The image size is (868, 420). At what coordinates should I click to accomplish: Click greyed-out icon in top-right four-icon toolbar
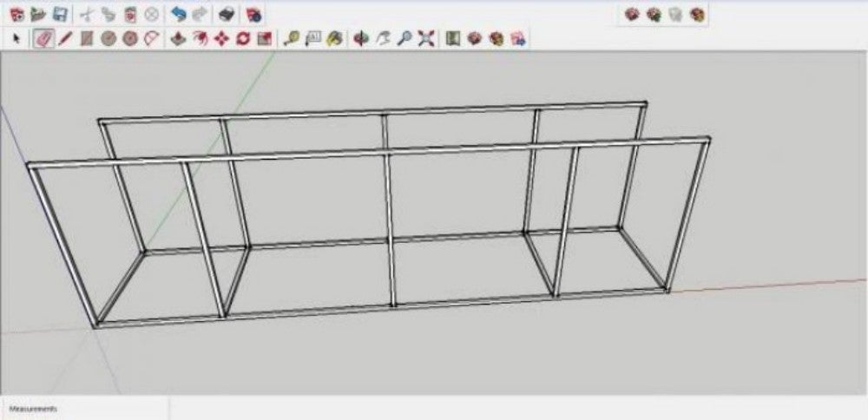[x=674, y=15]
